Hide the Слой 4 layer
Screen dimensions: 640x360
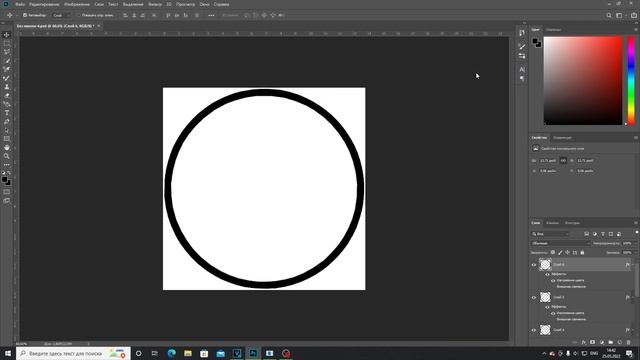533,330
